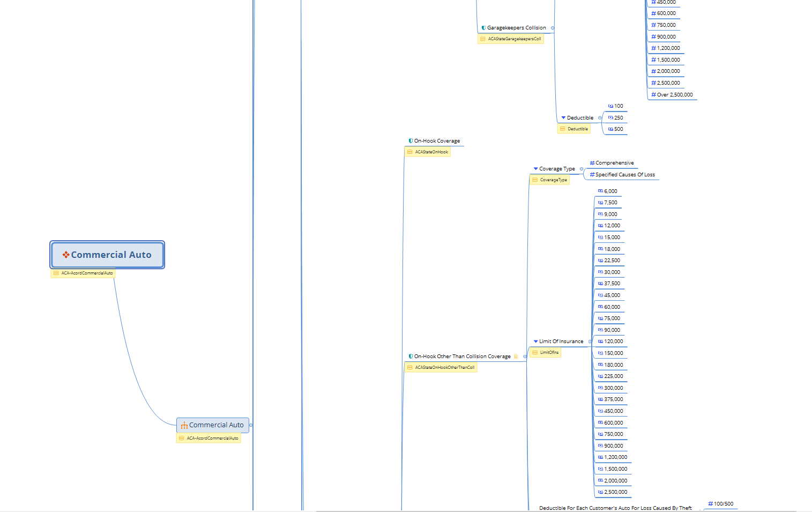
Task: Select the 100/500 topic at the bottom
Action: pos(723,504)
